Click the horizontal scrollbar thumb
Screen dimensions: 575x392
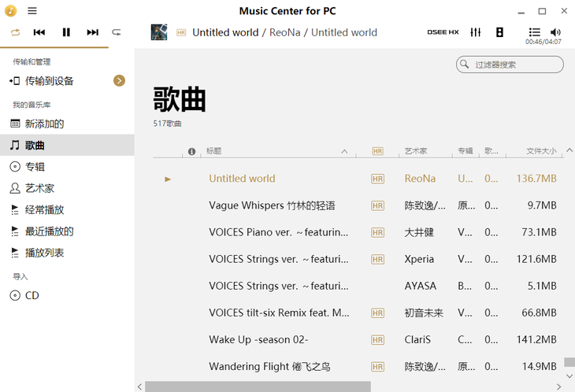click(258, 386)
